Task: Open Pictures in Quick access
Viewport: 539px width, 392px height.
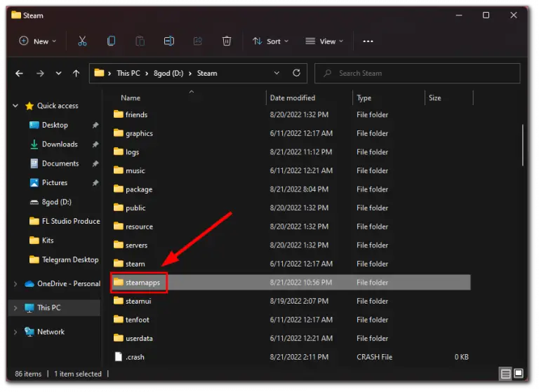Action: pyautogui.click(x=54, y=183)
